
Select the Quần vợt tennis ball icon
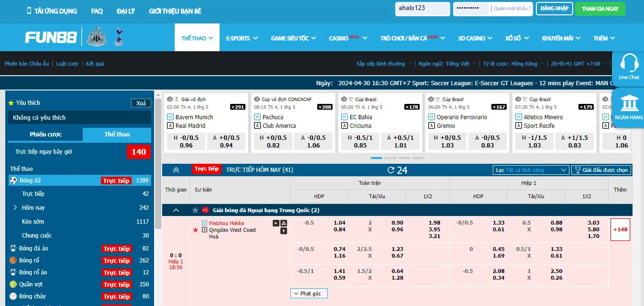click(13, 284)
